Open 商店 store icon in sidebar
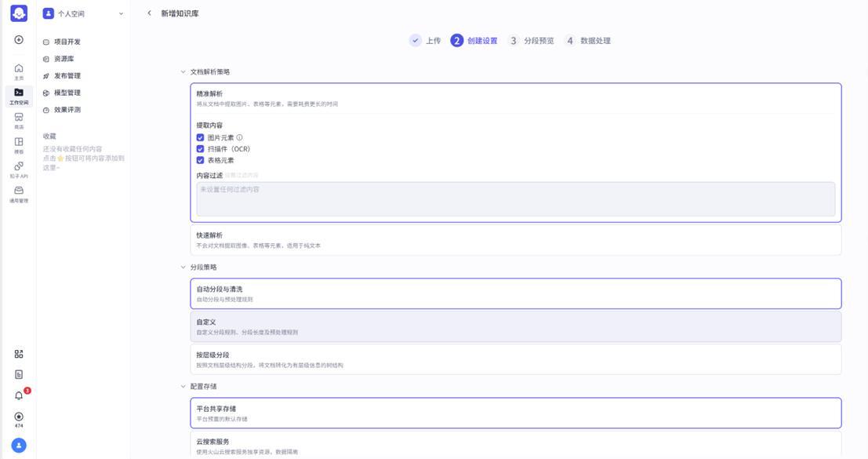 (19, 119)
